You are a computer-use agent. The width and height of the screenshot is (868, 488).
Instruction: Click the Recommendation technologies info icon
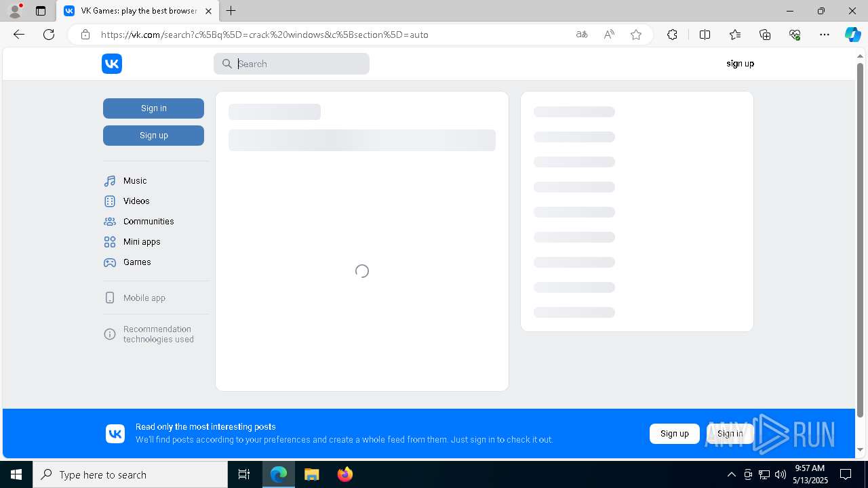coord(110,334)
